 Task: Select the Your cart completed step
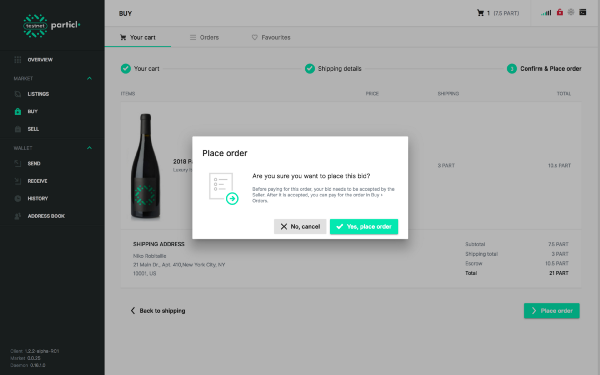pyautogui.click(x=140, y=69)
